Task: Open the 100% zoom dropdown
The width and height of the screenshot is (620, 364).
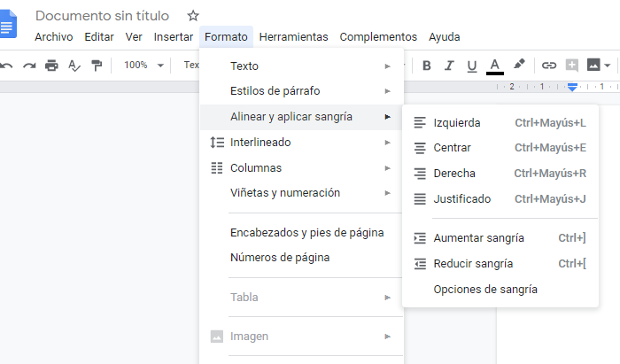Action: 143,65
